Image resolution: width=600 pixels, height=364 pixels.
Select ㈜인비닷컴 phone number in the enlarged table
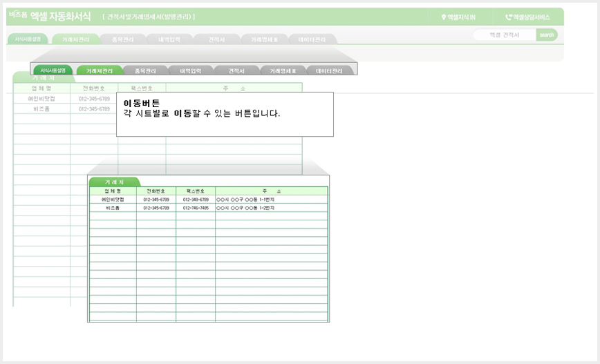(x=156, y=200)
